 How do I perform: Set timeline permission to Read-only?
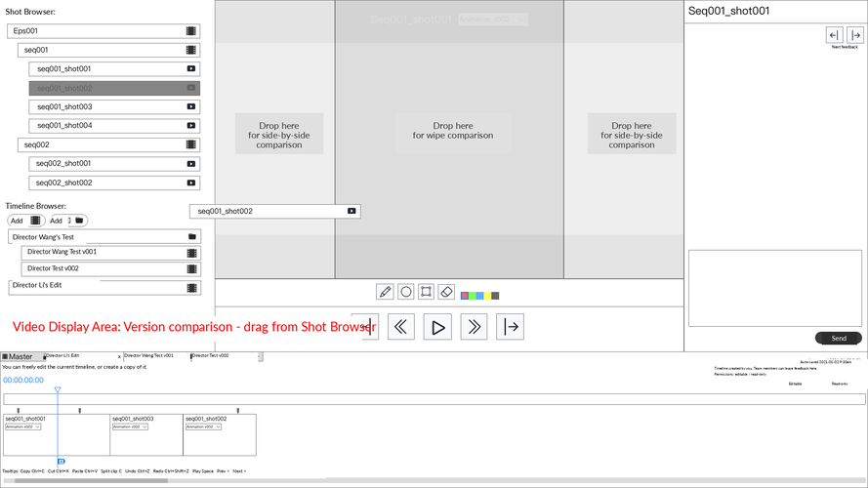pos(840,384)
